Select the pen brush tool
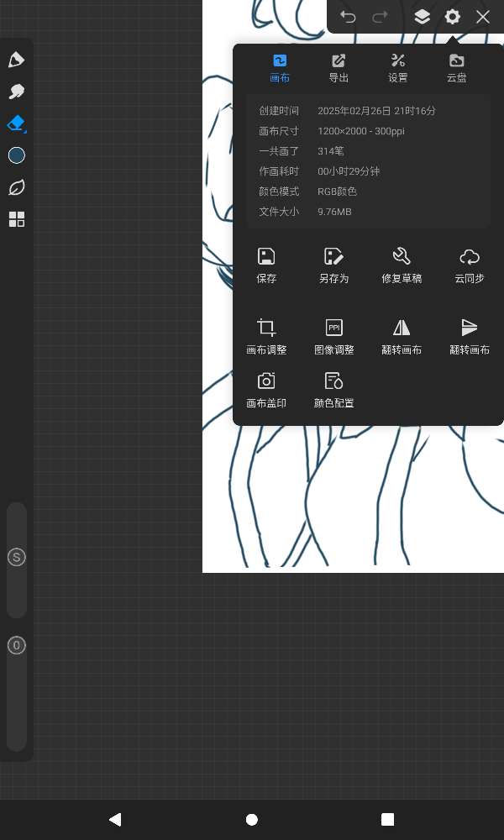The image size is (504, 840). pos(17,60)
